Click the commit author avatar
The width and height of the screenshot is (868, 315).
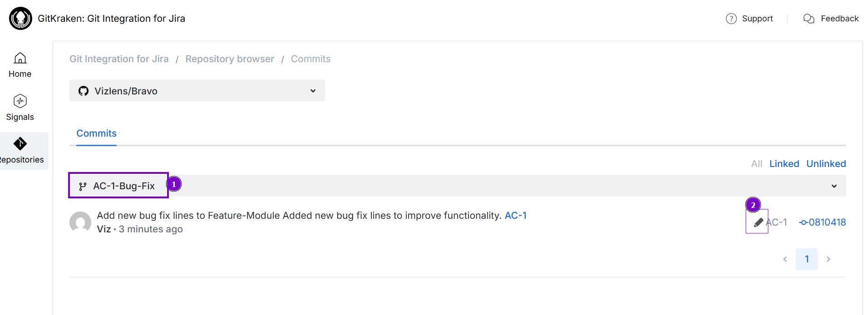tap(80, 222)
